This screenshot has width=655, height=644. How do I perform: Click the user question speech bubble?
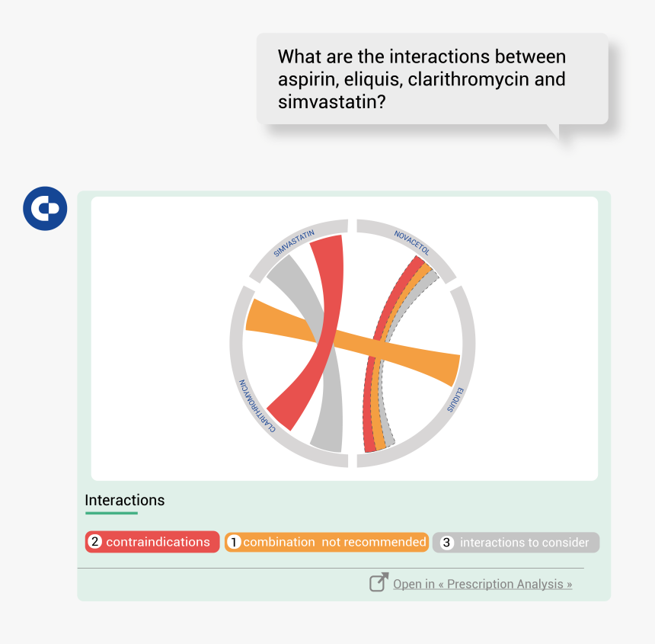pyautogui.click(x=432, y=79)
